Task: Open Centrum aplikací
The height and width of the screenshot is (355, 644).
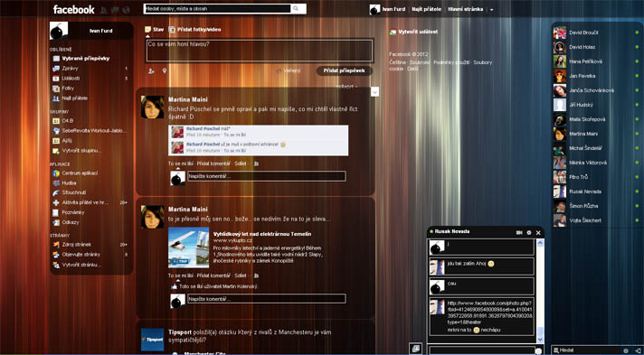Action: [x=80, y=173]
